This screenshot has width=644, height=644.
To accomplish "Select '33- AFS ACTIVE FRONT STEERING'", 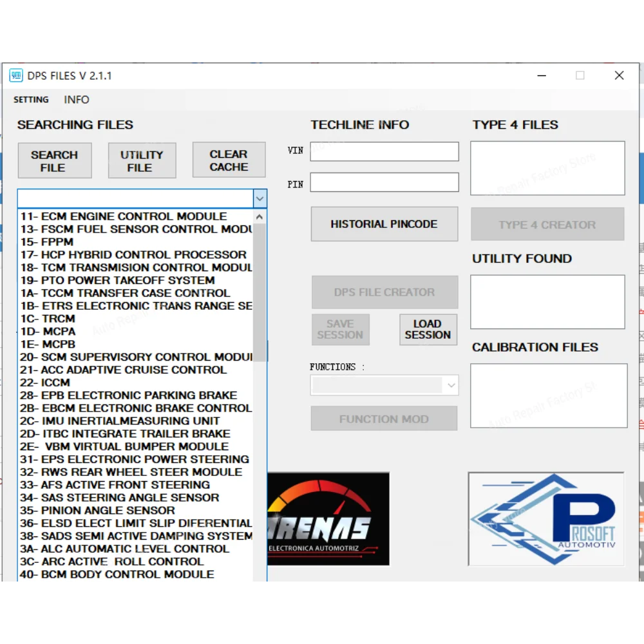I will point(135,485).
